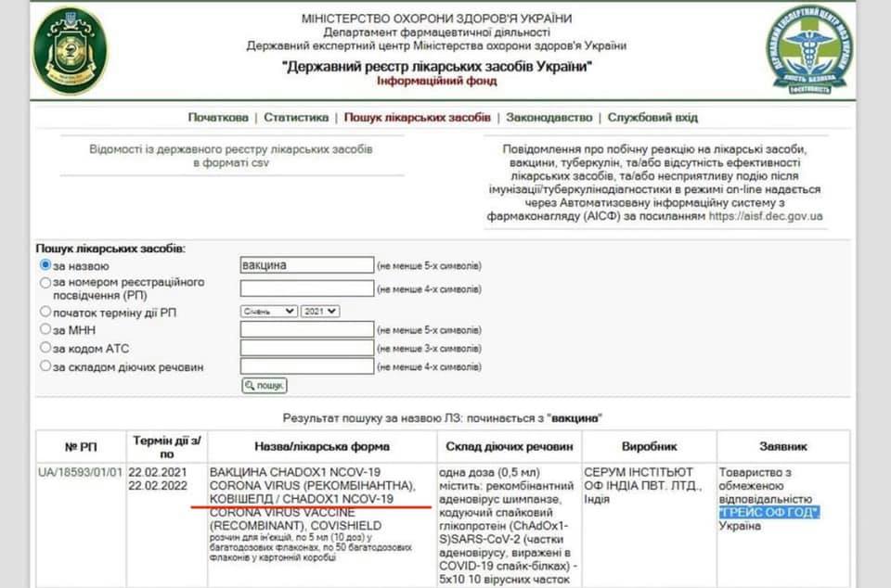
Task: Open the 'Статистика' menu item
Action: point(296,118)
